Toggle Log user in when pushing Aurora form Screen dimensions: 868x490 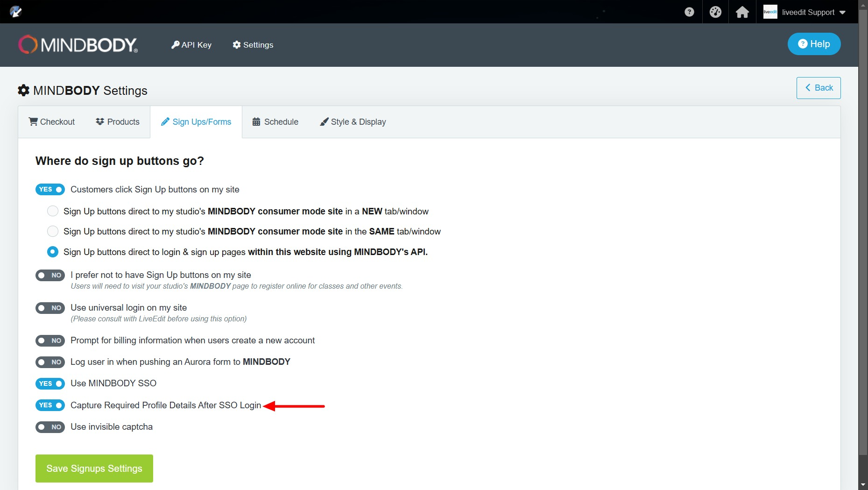pos(50,362)
